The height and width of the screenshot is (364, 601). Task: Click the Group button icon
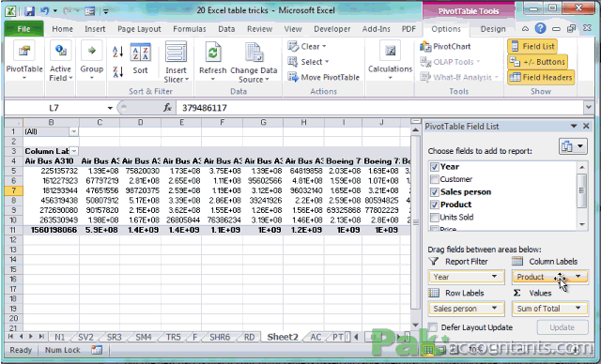coord(91,50)
